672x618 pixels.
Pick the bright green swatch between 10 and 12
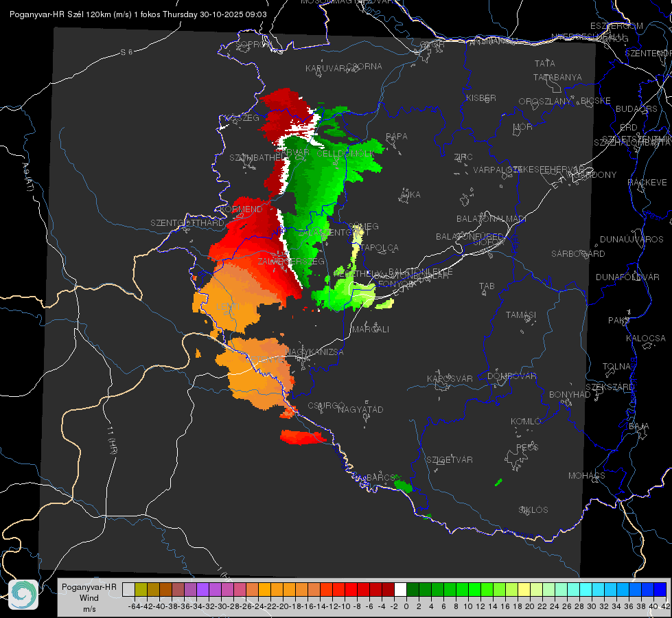click(474, 590)
